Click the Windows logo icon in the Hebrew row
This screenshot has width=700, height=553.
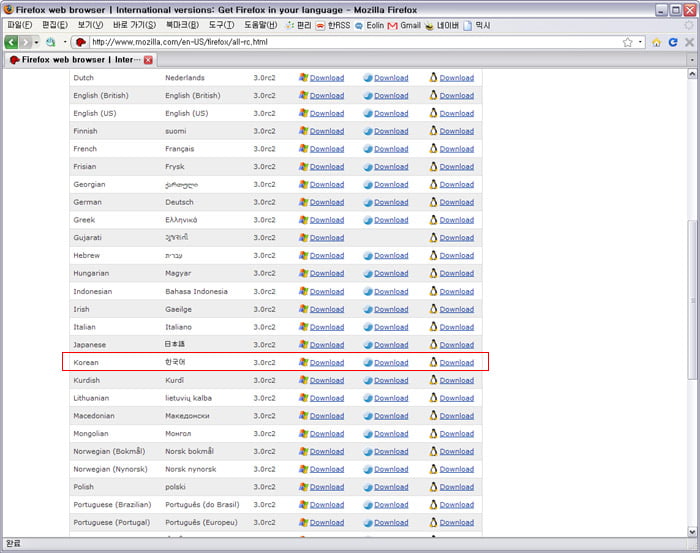[x=304, y=255]
